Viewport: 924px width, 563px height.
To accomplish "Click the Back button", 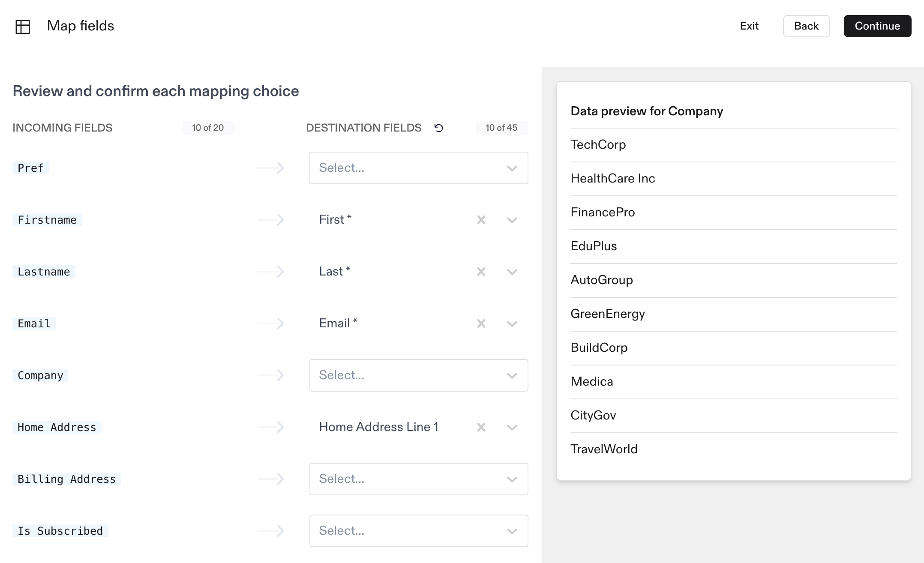I will pos(806,26).
